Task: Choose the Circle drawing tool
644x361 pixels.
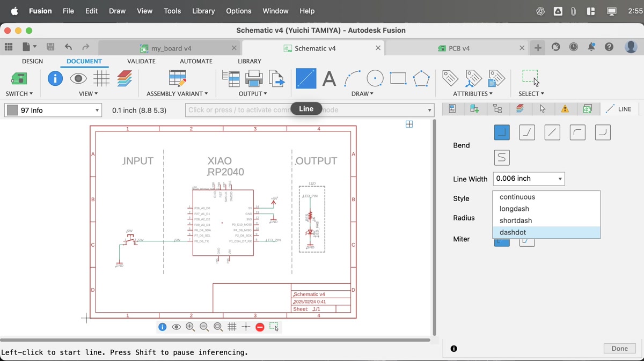Action: (x=375, y=79)
